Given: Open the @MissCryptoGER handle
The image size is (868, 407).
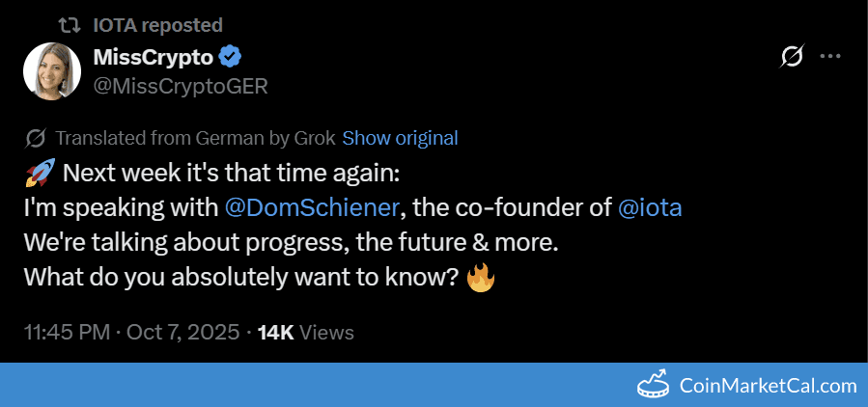Looking at the screenshot, I should (180, 87).
